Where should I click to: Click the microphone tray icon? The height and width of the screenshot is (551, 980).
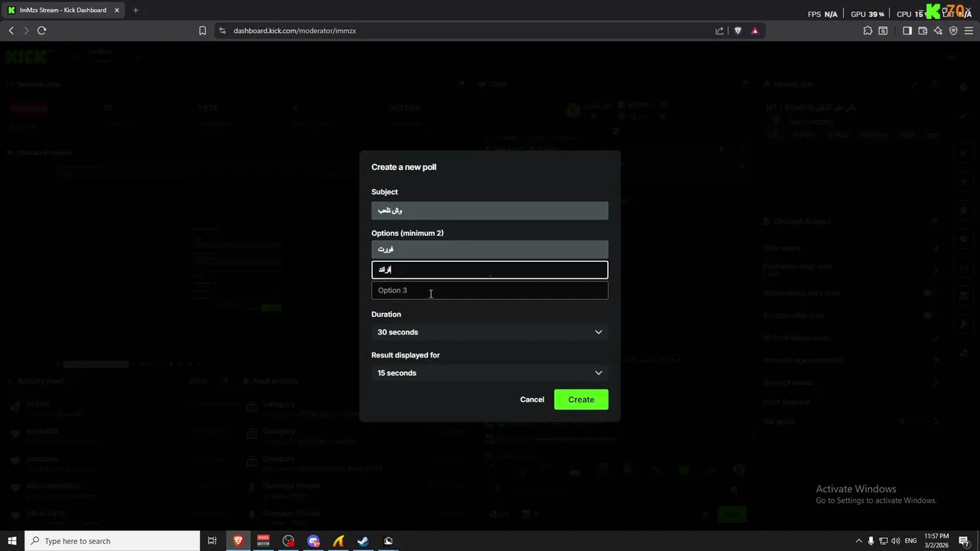click(871, 541)
